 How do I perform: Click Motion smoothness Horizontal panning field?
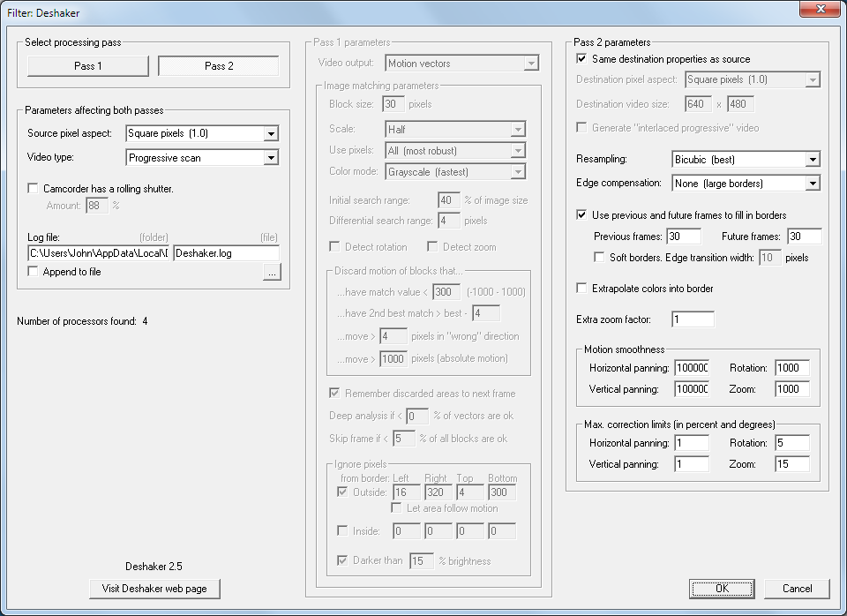pos(692,368)
